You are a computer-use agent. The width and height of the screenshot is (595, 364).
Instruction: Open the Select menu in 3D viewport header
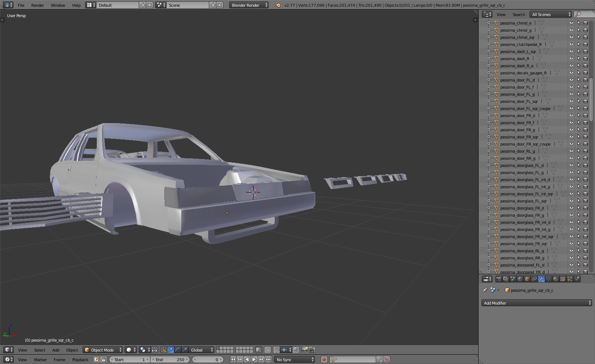(40, 350)
